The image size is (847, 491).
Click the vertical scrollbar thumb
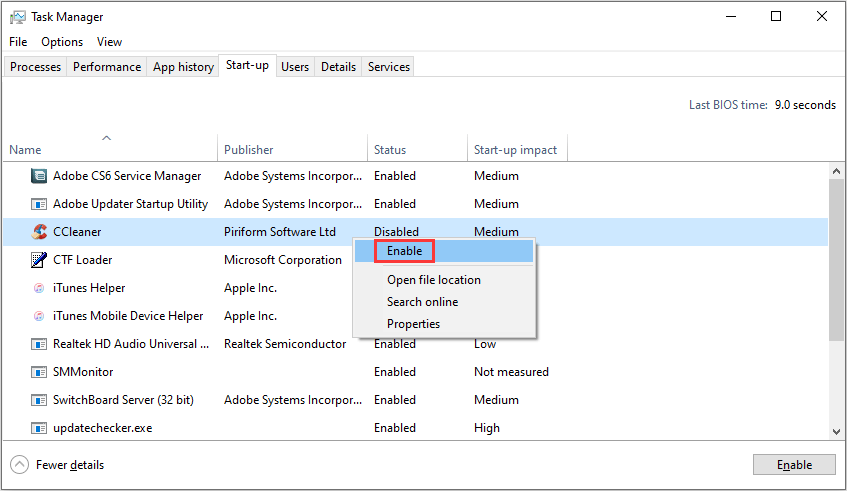click(x=837, y=260)
